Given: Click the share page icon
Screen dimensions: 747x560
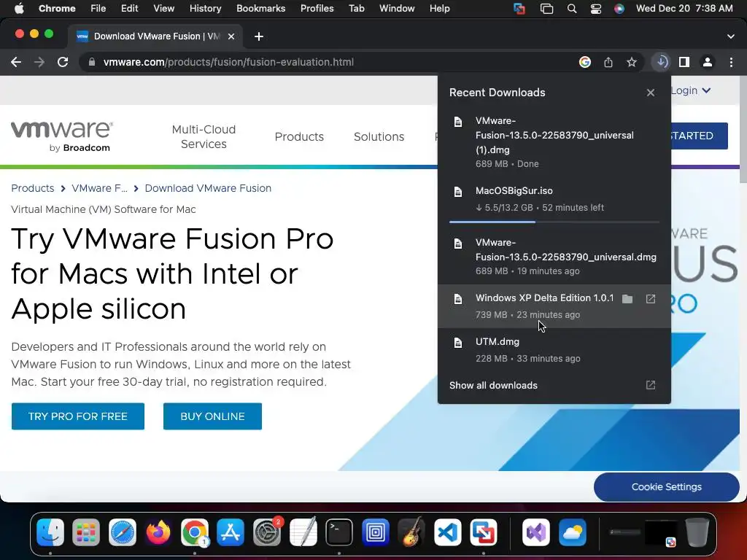Looking at the screenshot, I should point(608,62).
